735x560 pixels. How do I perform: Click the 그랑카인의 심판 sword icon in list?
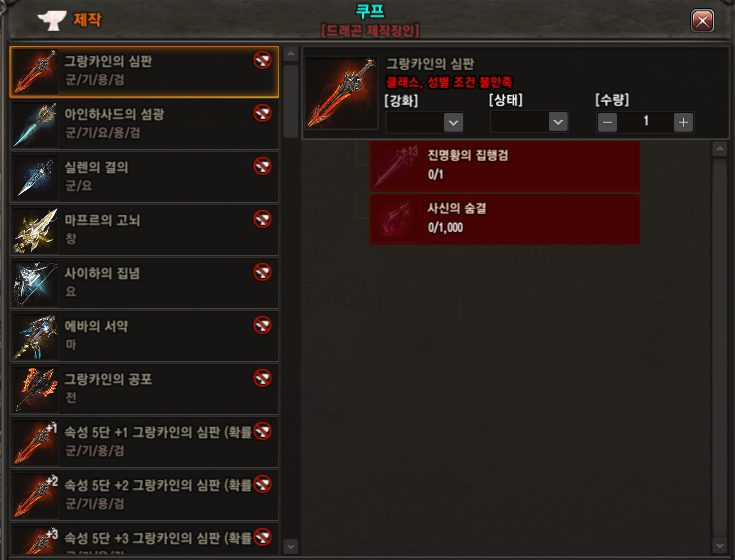click(36, 72)
